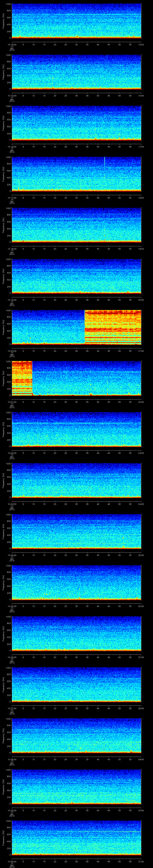
Task: Click the 10:23:00 start time label
Action: click(12, 504)
